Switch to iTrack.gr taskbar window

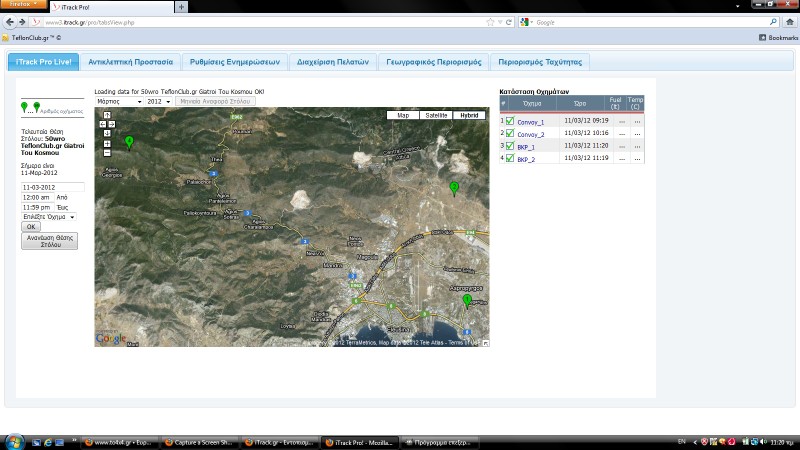tap(280, 442)
